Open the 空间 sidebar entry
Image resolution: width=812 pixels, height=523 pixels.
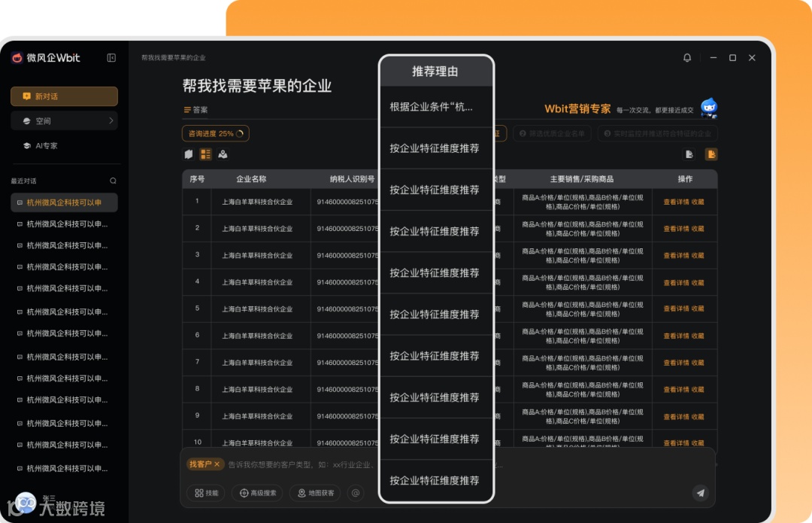(x=64, y=120)
